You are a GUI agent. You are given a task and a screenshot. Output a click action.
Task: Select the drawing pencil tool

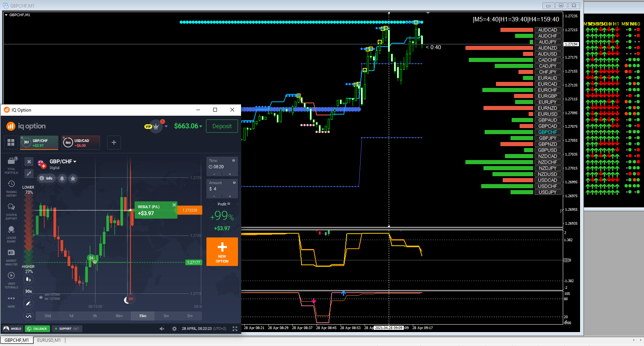tap(29, 303)
